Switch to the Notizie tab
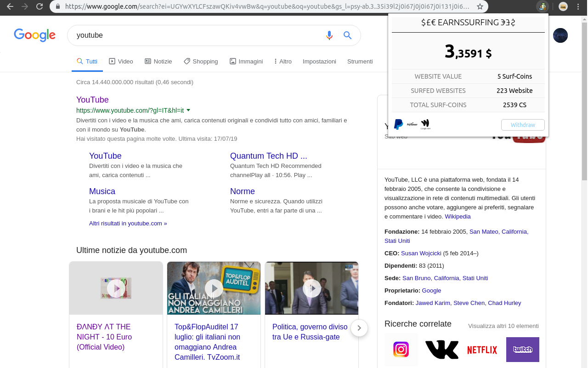Image resolution: width=588 pixels, height=368 pixels. pyautogui.click(x=158, y=61)
